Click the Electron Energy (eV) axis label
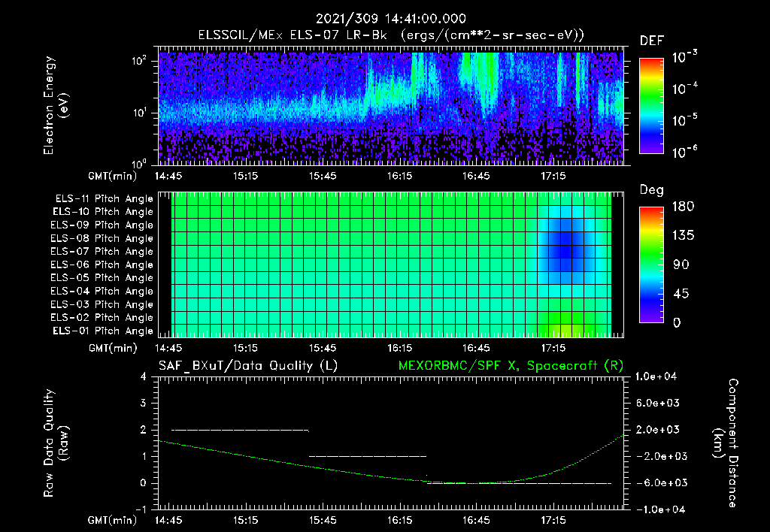Image resolution: width=770 pixels, height=532 pixels. click(x=56, y=105)
